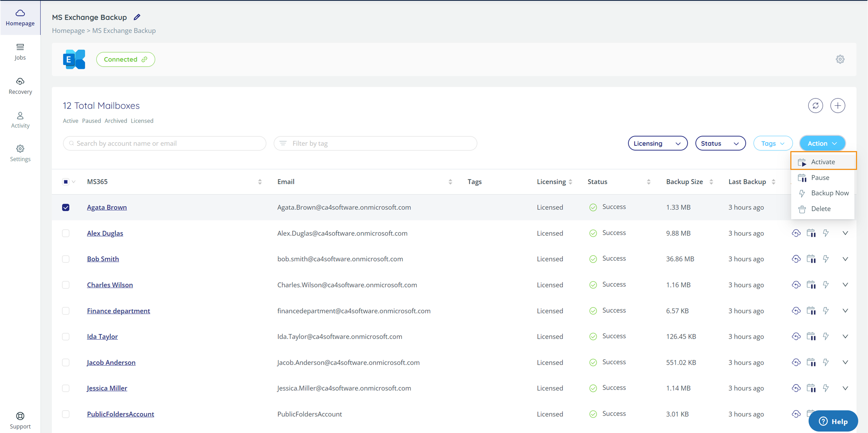868x433 pixels.
Task: Check the Bob Smith row checkbox
Action: 66,259
